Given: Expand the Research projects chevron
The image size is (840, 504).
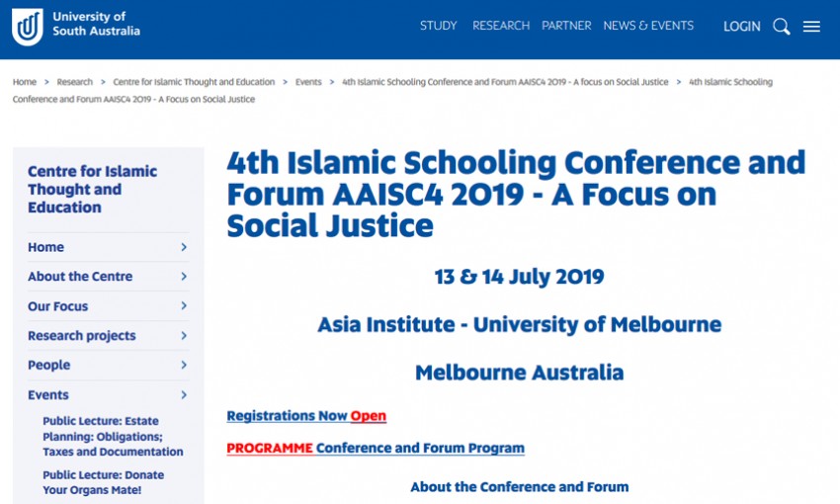Looking at the screenshot, I should click(184, 336).
